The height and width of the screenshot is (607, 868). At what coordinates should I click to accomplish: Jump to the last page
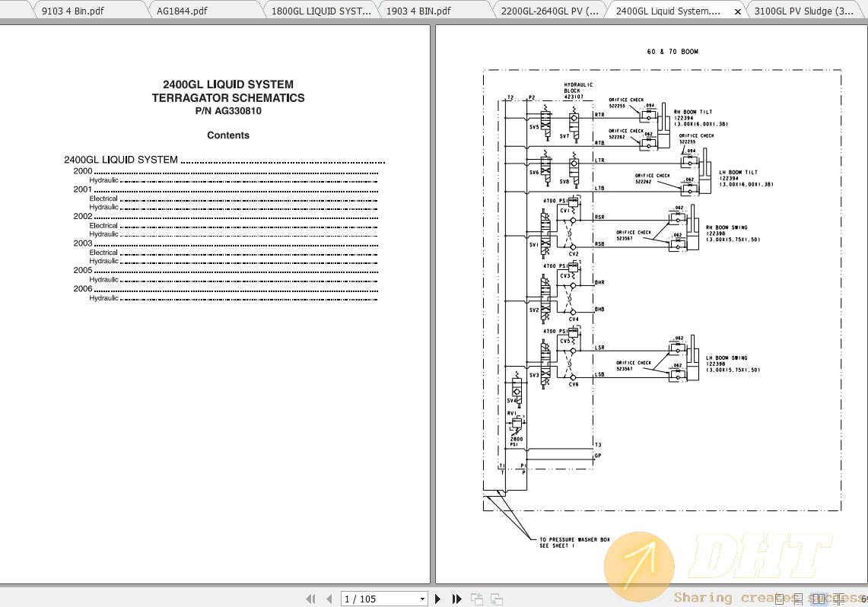click(x=456, y=599)
